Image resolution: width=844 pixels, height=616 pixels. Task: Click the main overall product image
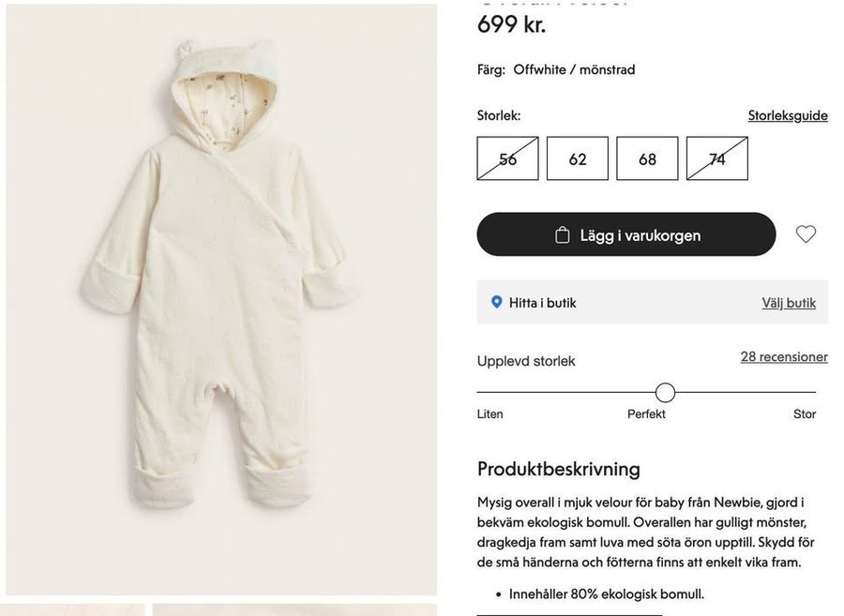[x=221, y=300]
